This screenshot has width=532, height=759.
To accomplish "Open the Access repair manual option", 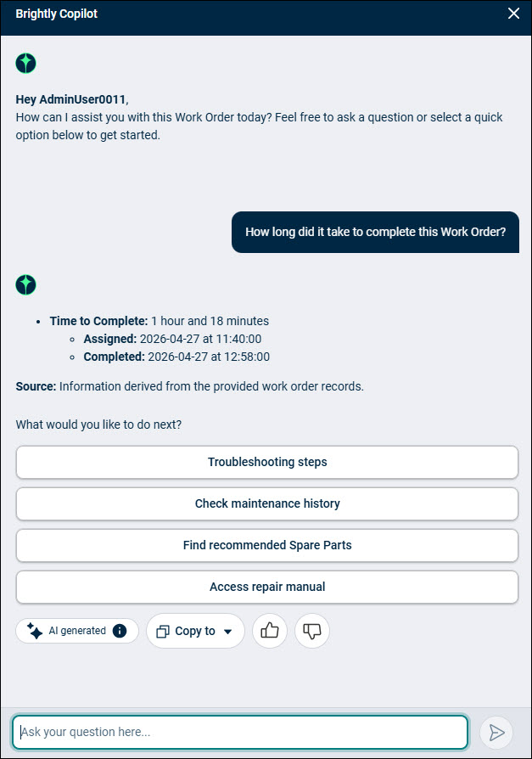I will click(x=267, y=588).
